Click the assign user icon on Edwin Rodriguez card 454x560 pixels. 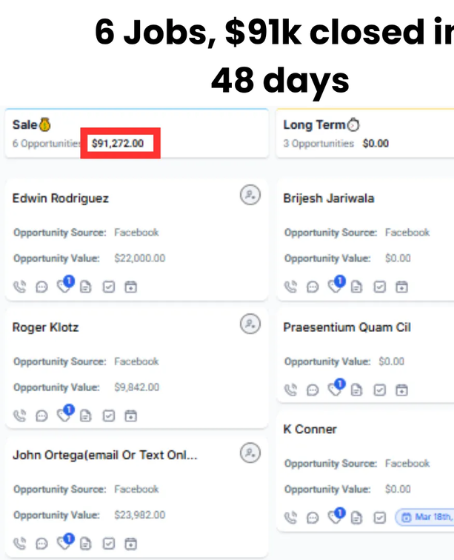tap(250, 195)
